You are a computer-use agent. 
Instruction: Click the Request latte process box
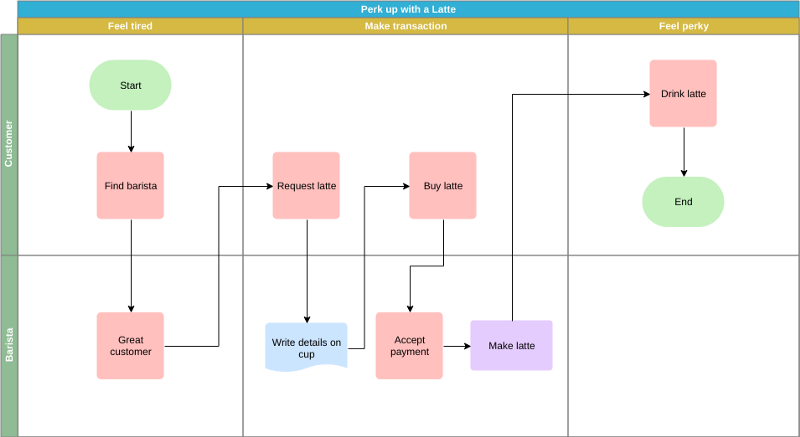pyautogui.click(x=306, y=185)
